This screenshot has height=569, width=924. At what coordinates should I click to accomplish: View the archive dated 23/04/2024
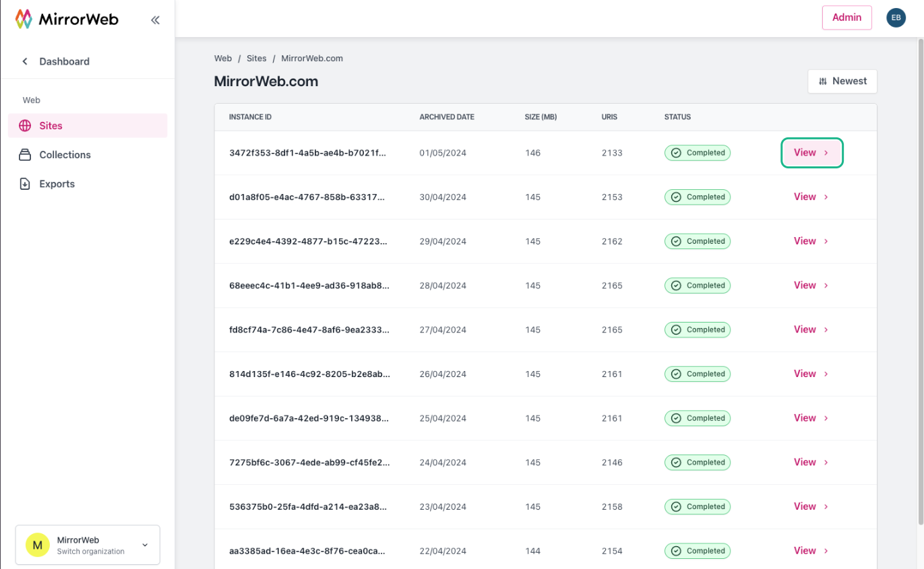point(812,506)
